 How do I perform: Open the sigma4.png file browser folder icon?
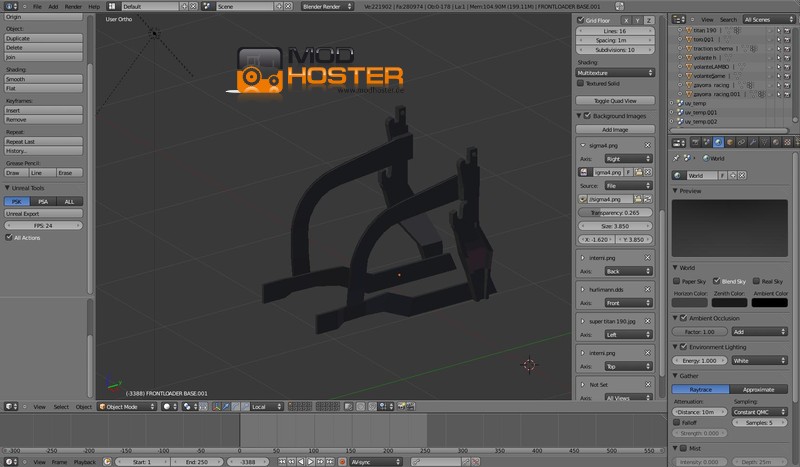coord(638,199)
